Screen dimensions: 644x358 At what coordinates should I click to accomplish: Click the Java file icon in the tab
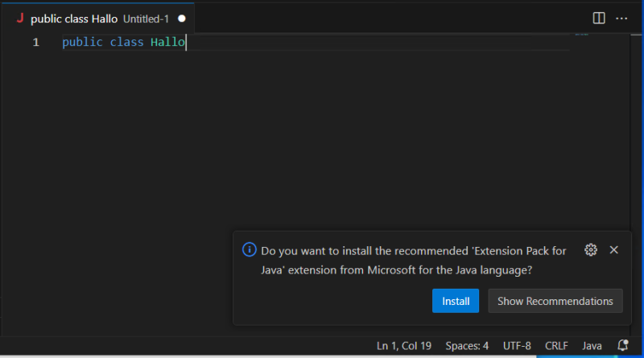[x=19, y=18]
